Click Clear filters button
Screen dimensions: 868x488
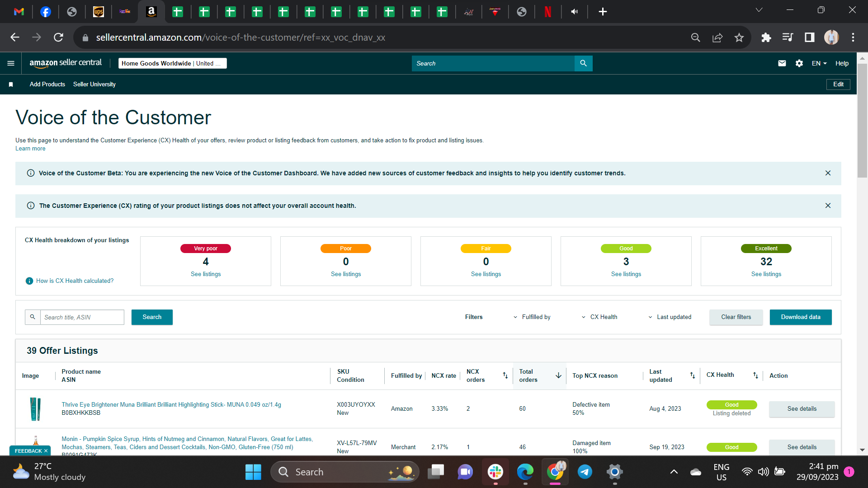[736, 317]
